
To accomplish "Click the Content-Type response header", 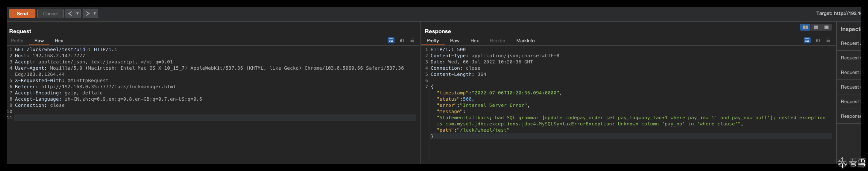I will [495, 56].
